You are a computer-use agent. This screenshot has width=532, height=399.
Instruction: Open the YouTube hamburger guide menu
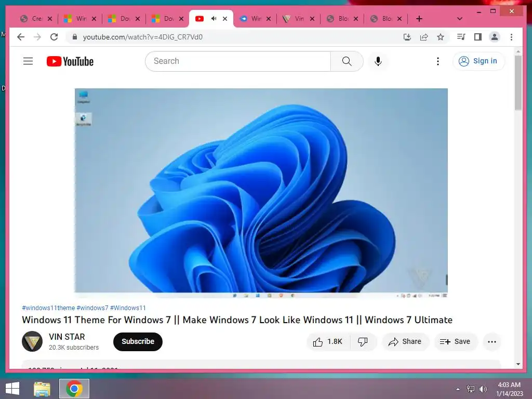point(28,61)
